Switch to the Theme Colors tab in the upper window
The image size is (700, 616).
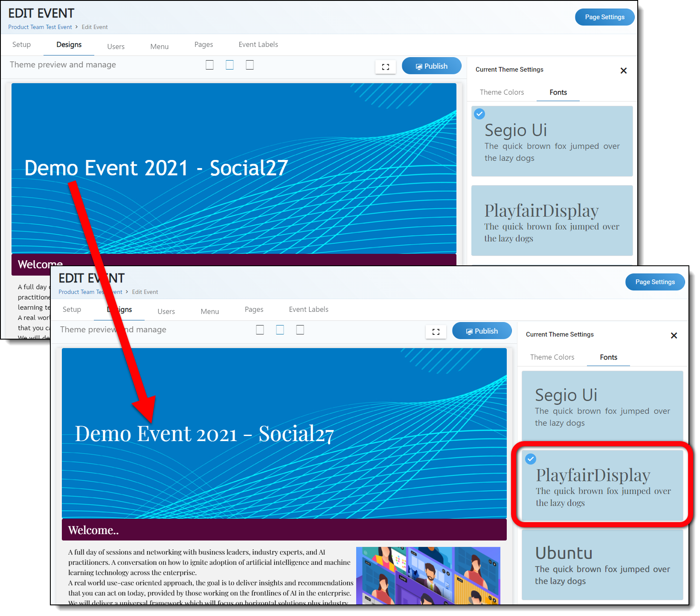click(502, 93)
